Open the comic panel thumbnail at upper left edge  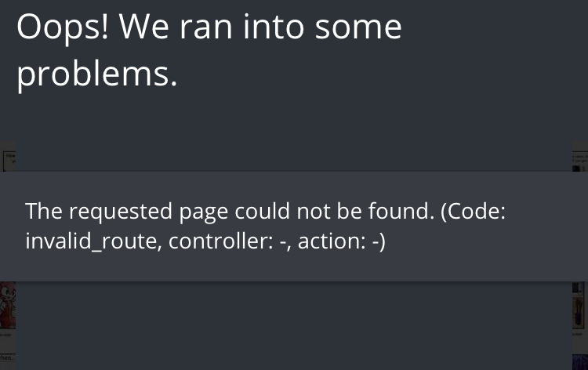coord(9,161)
